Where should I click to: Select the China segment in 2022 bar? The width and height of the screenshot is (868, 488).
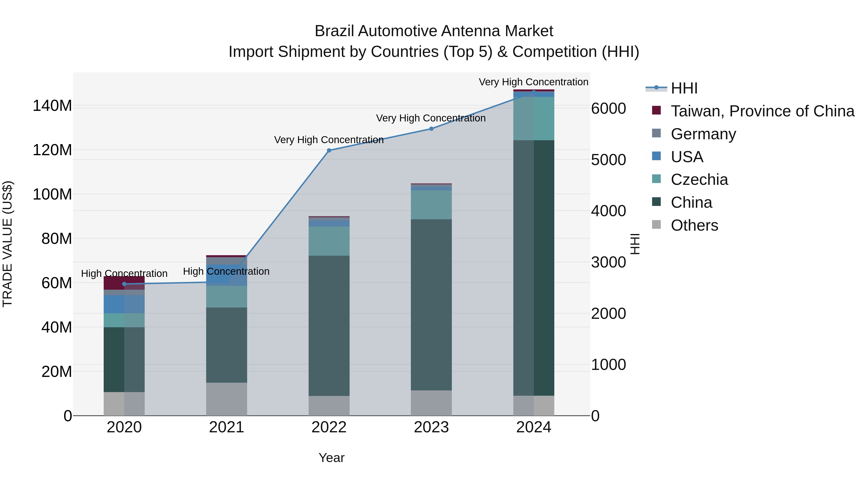(x=329, y=326)
